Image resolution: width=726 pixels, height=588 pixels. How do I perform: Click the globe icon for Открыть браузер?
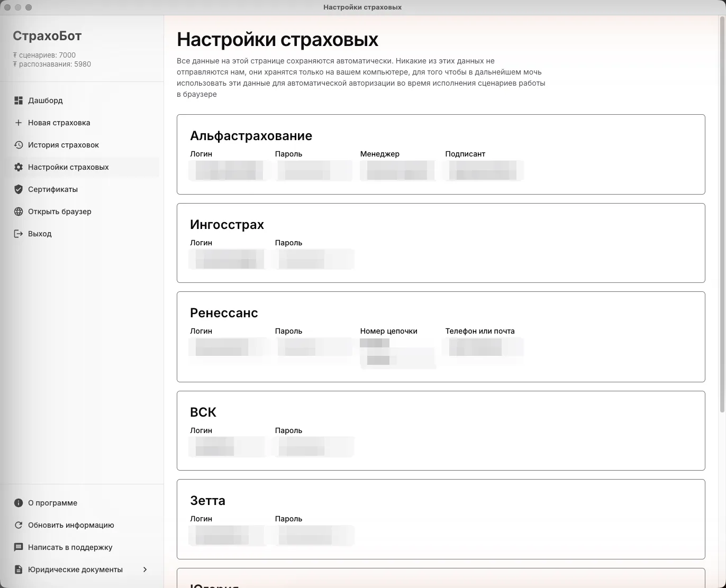pyautogui.click(x=19, y=212)
